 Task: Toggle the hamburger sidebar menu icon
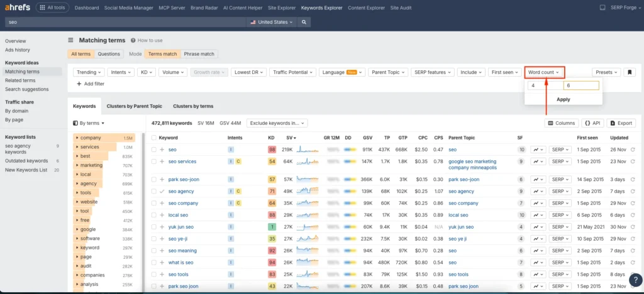(71, 40)
